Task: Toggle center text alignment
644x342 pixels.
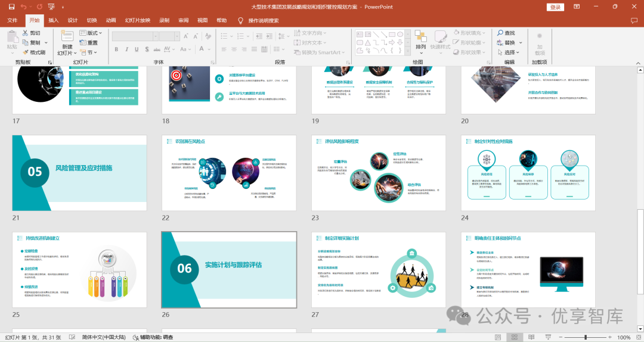Action: [x=234, y=49]
